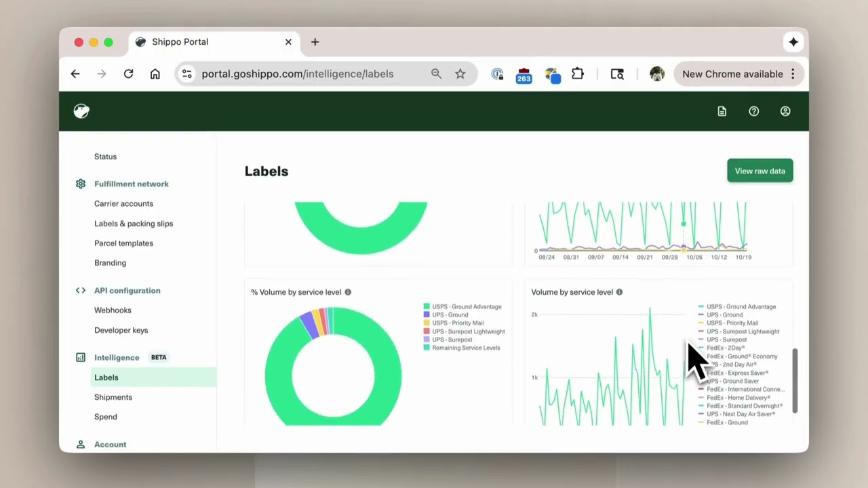Click info icon beside Volume by service level
Viewport: 868px width, 488px height.
(x=619, y=292)
